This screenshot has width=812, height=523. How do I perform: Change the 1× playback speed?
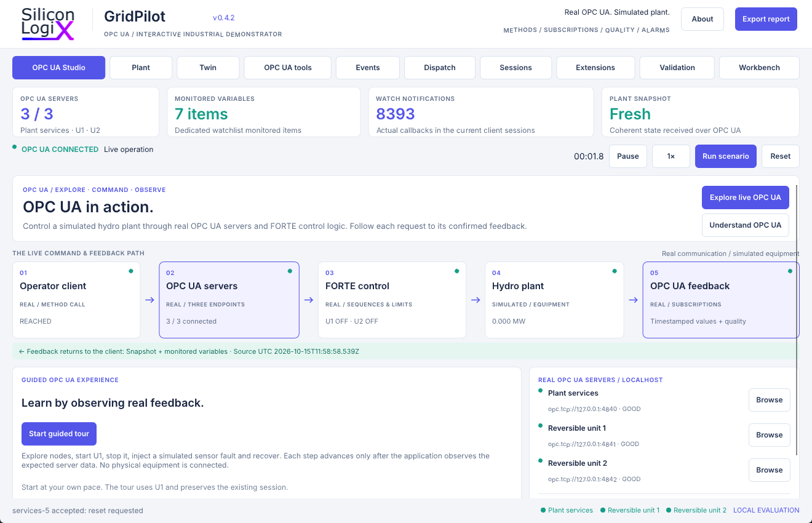pos(671,156)
